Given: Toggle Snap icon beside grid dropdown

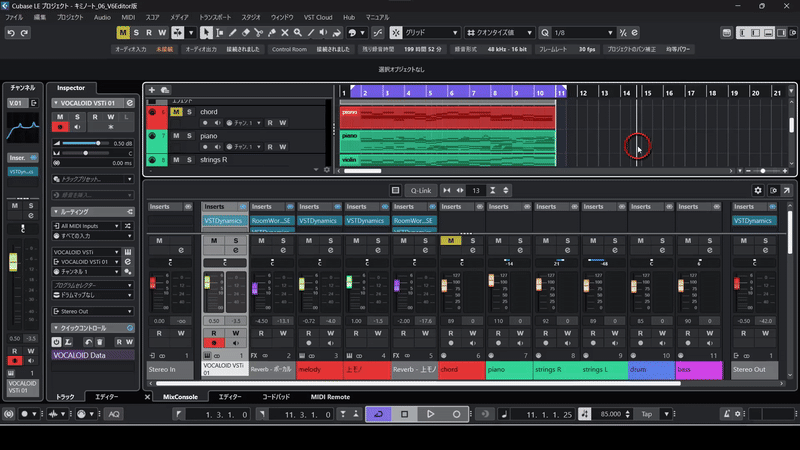Looking at the screenshot, I should pos(396,33).
